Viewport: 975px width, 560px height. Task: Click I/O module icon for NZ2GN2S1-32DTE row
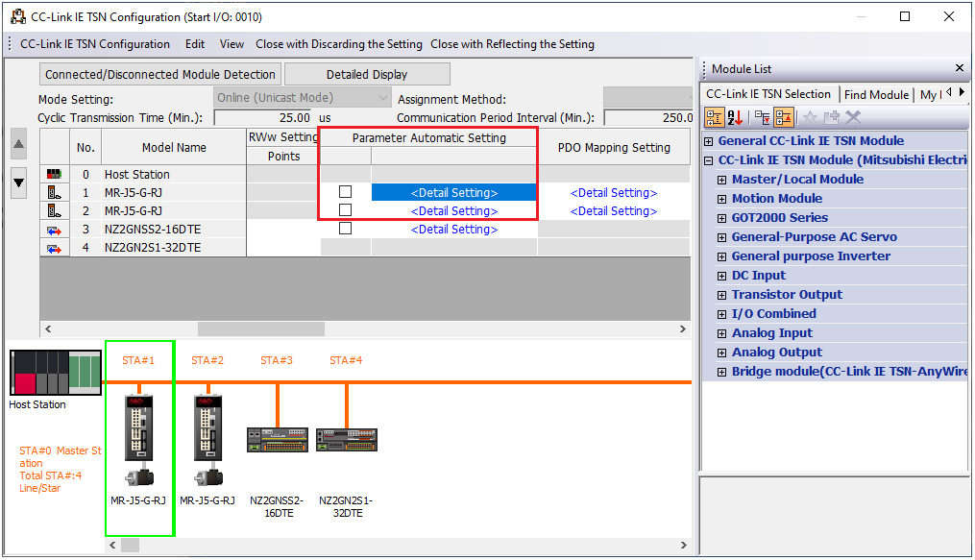[x=54, y=248]
